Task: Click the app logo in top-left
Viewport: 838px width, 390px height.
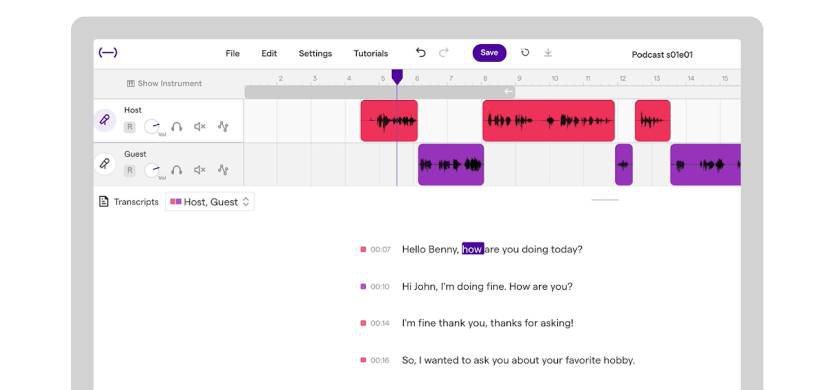Action: (x=108, y=52)
